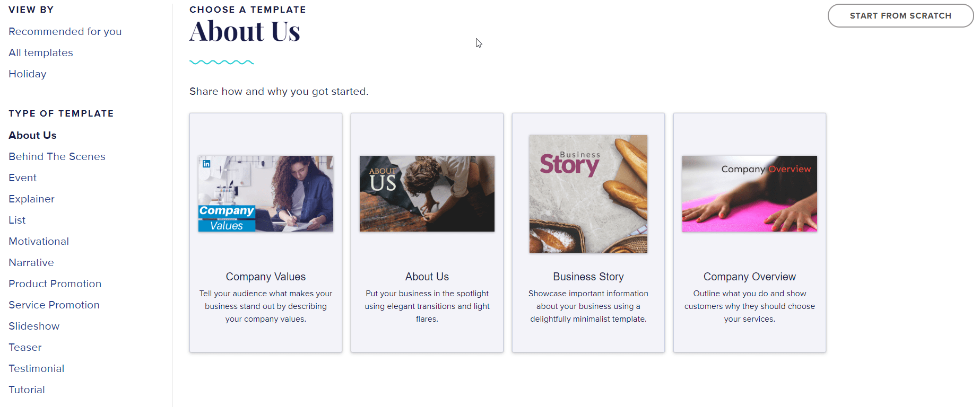Open the Testimonial template category

pyautogui.click(x=36, y=368)
